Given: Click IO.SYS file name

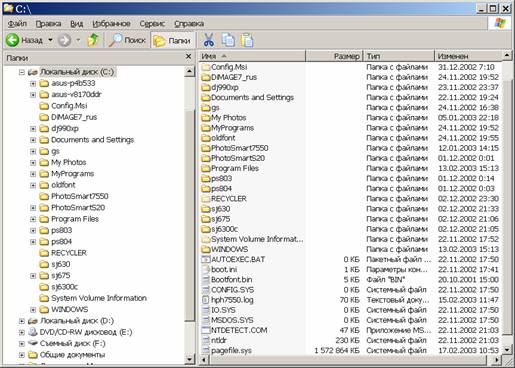Looking at the screenshot, I should click(x=223, y=310).
